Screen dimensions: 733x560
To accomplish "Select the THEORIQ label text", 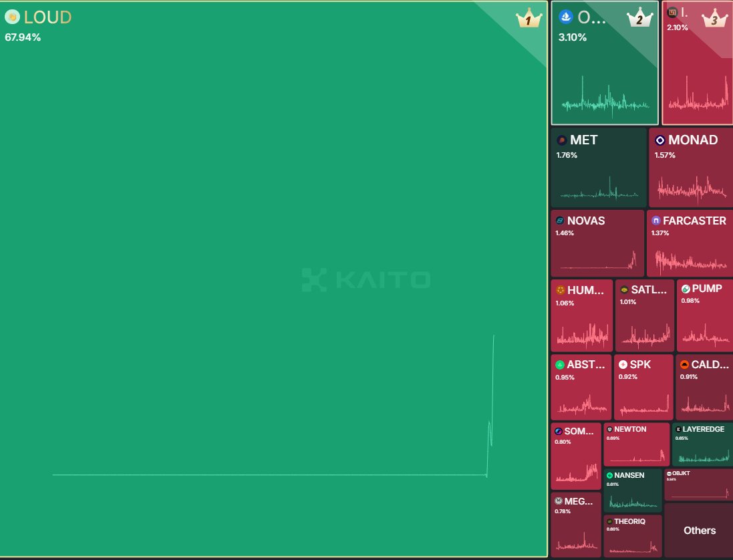I will [629, 522].
